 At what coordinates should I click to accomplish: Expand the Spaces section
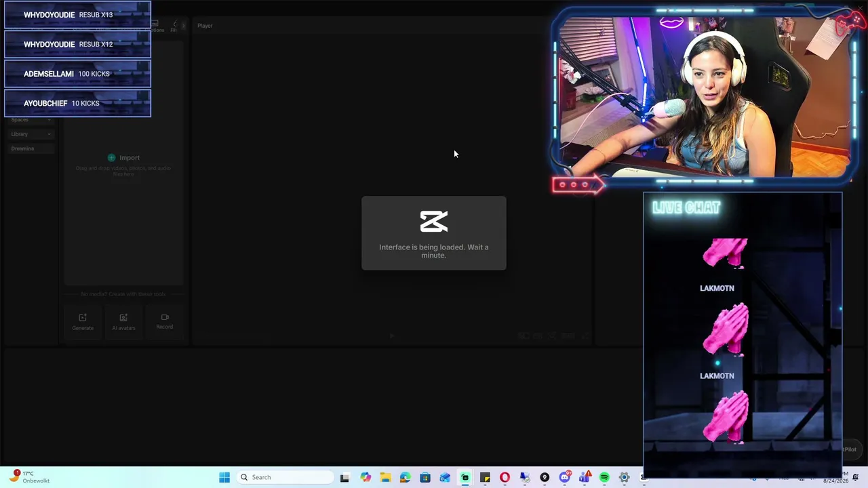point(31,120)
